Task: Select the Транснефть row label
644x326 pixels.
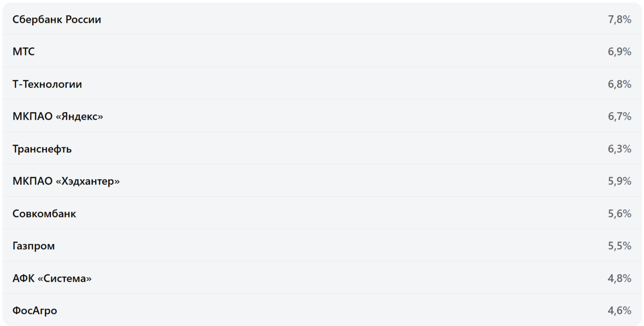Action: click(42, 149)
